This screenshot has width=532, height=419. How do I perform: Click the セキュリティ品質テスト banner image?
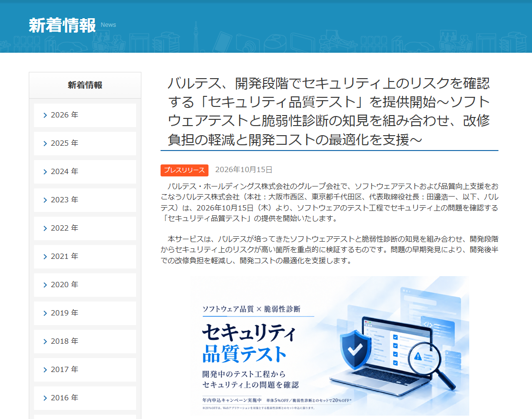click(329, 346)
